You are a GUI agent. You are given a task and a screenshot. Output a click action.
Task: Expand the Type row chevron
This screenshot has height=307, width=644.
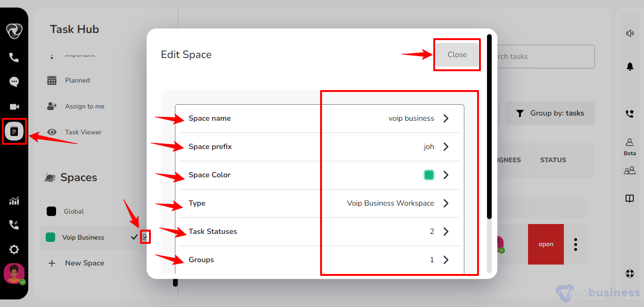tap(446, 203)
